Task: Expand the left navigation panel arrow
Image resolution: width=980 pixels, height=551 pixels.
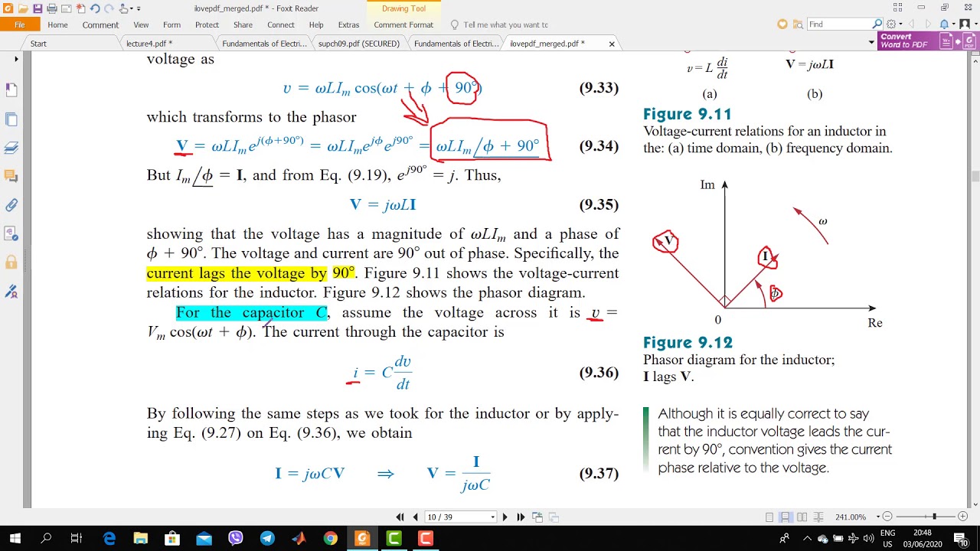Action: pyautogui.click(x=16, y=59)
